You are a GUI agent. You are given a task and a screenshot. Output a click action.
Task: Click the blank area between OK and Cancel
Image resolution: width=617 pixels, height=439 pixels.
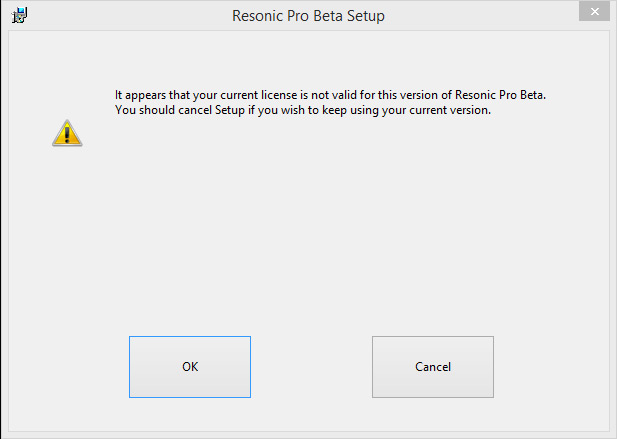(311, 367)
